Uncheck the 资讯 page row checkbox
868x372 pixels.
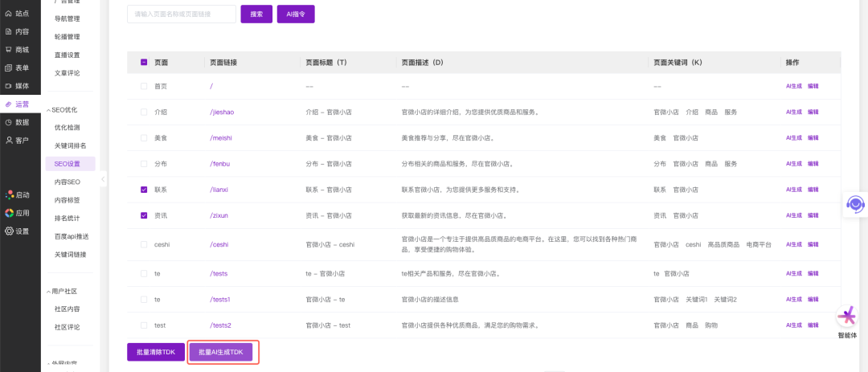pyautogui.click(x=144, y=215)
